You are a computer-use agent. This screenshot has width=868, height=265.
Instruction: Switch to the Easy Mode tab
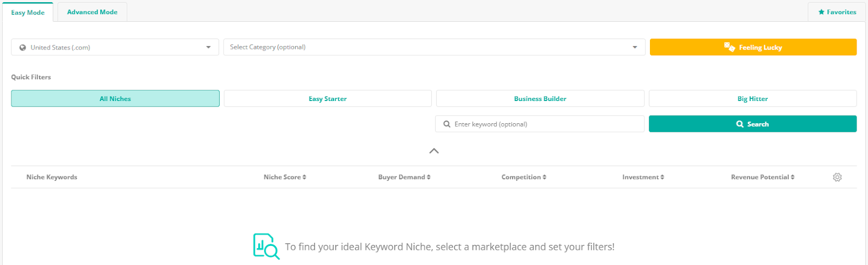(x=28, y=12)
